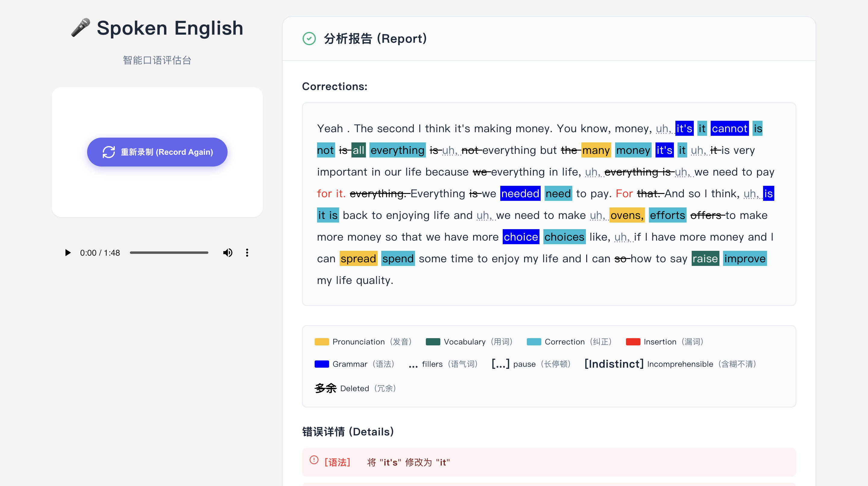Click corrected word "need"
Screen dimensions: 868x486
[558, 193]
